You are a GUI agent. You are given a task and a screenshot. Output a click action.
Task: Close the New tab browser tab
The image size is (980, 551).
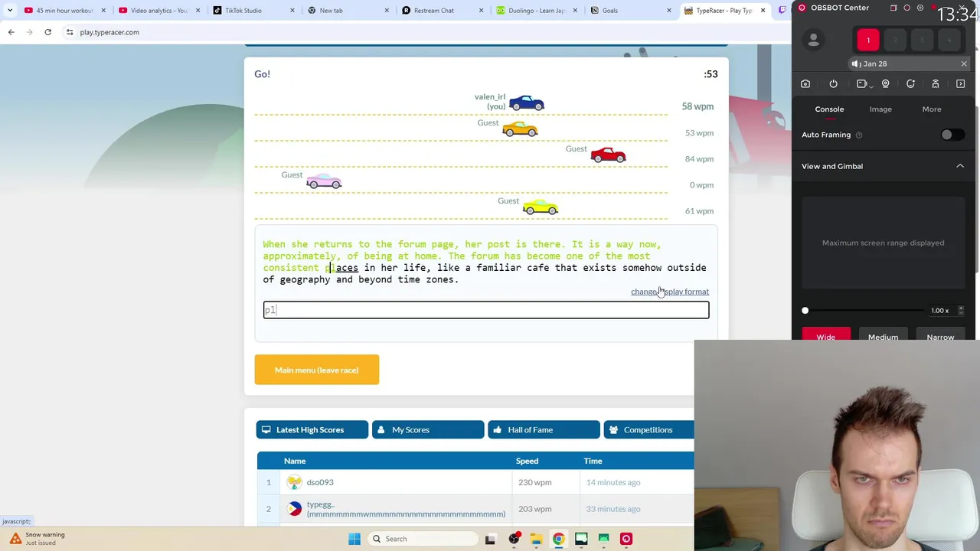(x=387, y=11)
